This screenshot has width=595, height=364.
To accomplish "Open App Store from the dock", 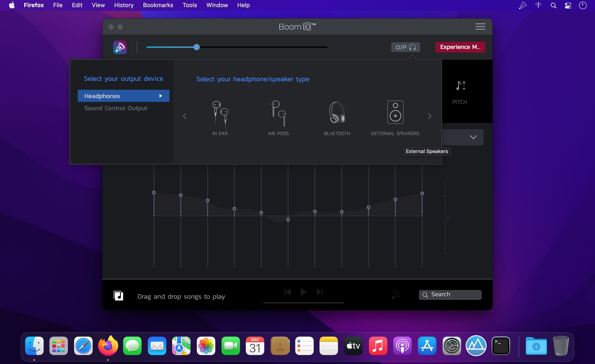I will point(427,346).
